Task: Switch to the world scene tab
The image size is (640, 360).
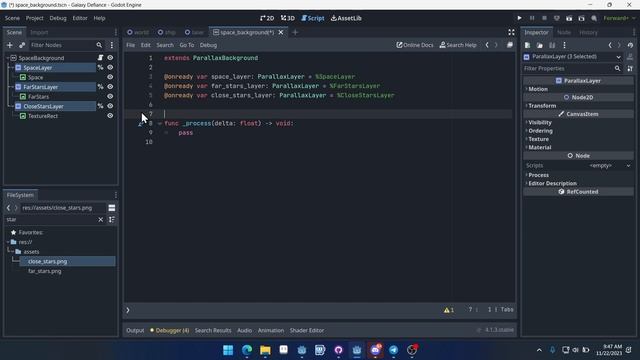Action: point(138,32)
